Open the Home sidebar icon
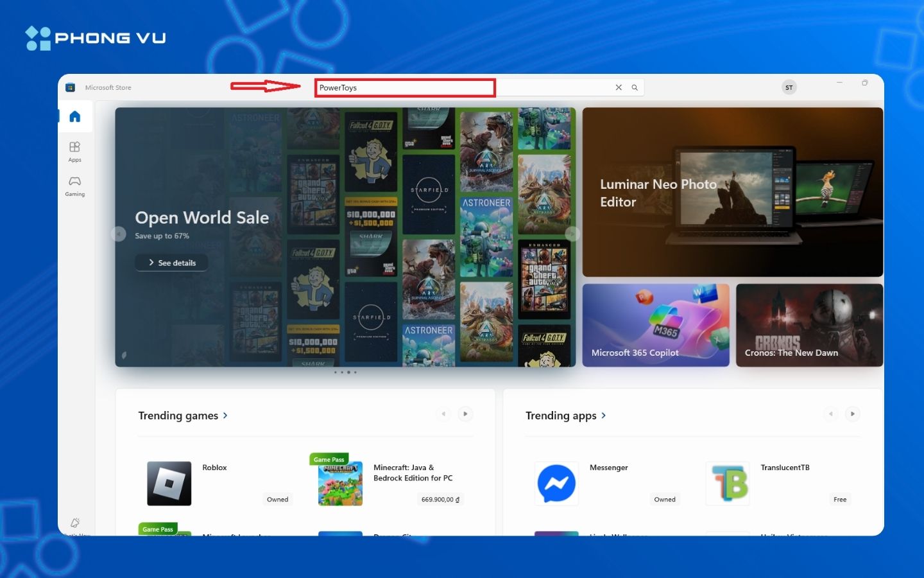 click(x=75, y=116)
